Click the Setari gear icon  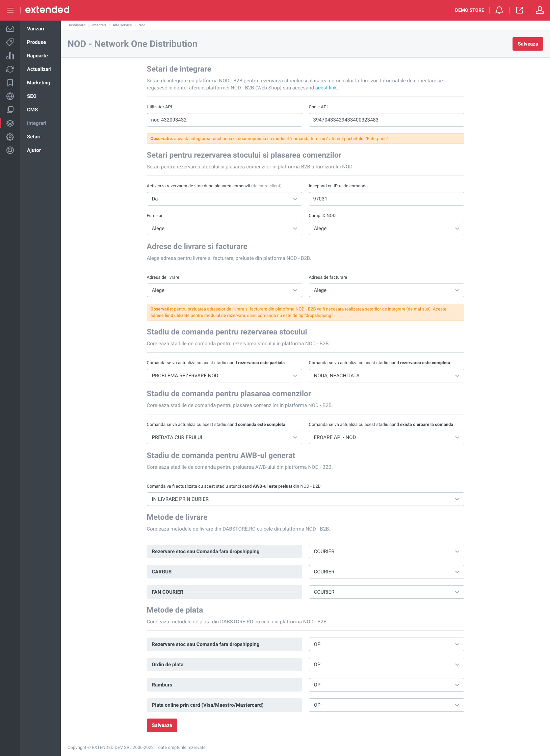10,137
